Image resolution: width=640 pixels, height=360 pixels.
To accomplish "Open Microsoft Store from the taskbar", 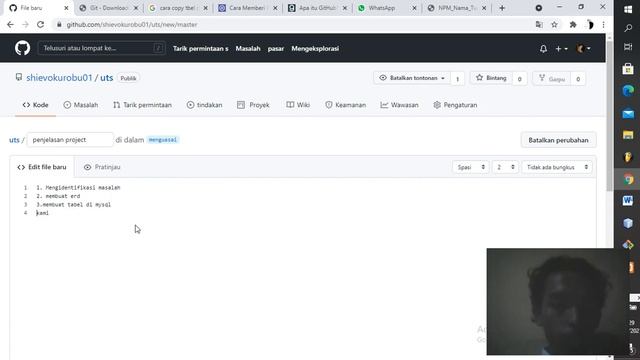I will 628,69.
